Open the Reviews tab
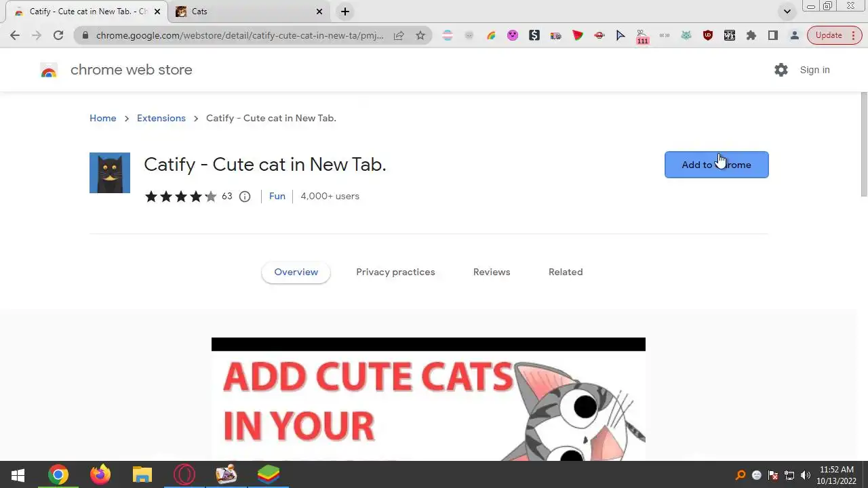Viewport: 868px width, 488px height. 492,272
